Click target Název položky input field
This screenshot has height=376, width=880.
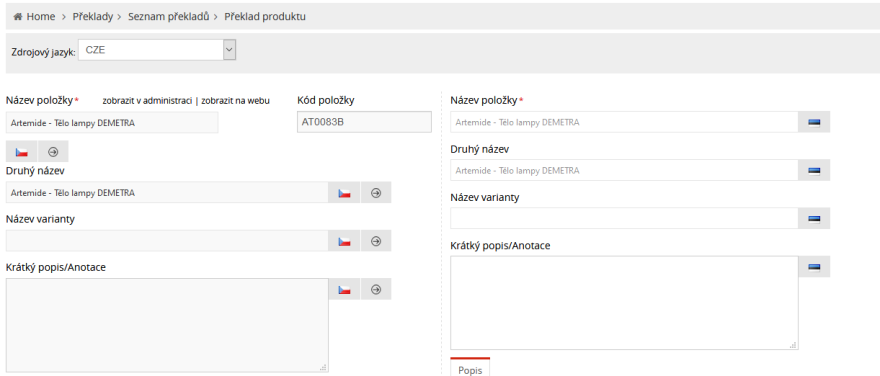624,122
